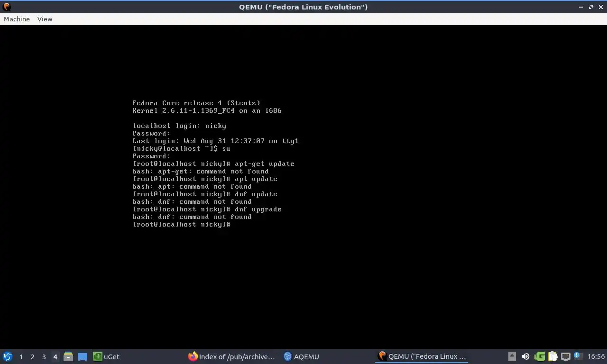This screenshot has height=364, width=607.
Task: Open the file manager from the panel
Action: click(x=68, y=356)
